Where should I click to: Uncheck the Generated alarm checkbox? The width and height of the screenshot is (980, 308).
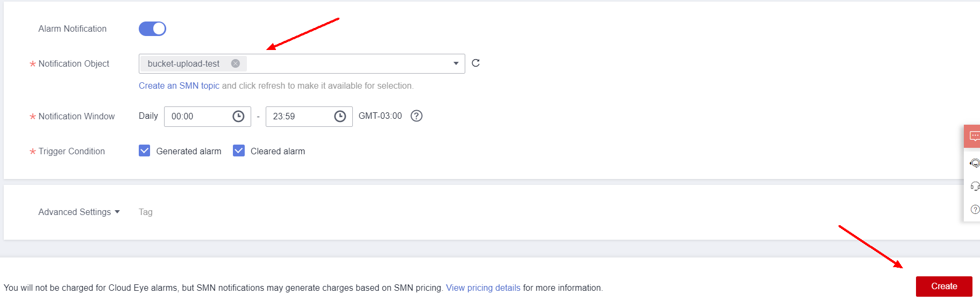(x=145, y=151)
